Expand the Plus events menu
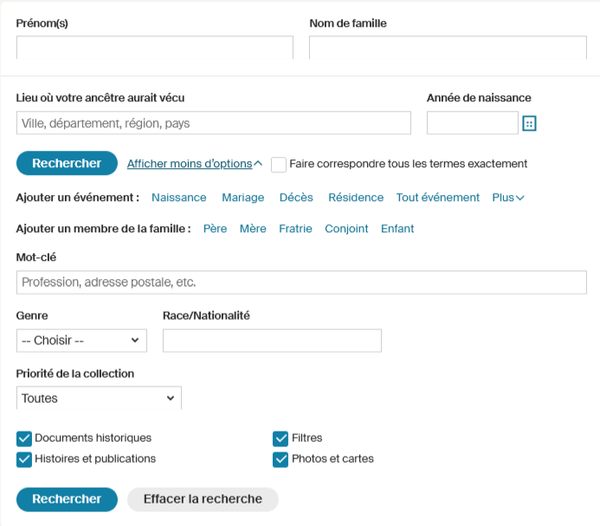Screen dimensions: 600x526 pyautogui.click(x=508, y=198)
